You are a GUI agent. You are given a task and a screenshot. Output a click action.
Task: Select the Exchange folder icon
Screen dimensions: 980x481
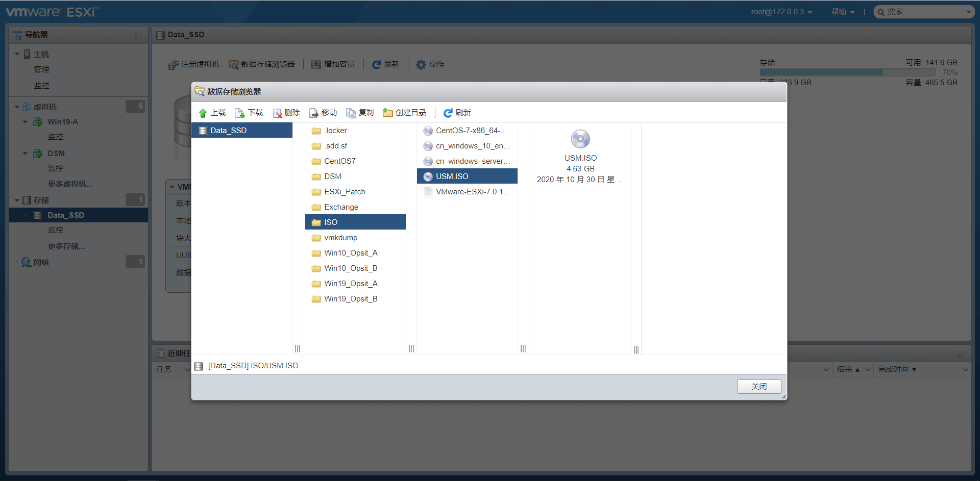click(x=316, y=207)
